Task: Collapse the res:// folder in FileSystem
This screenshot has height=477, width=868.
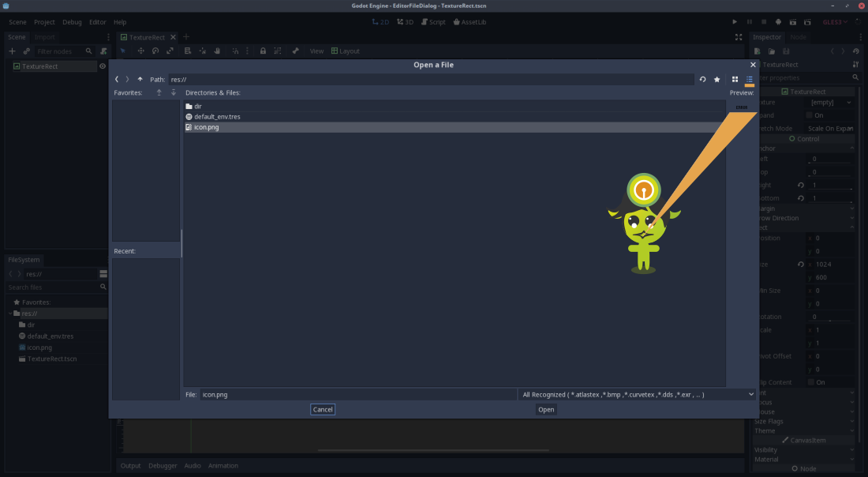Action: click(10, 314)
